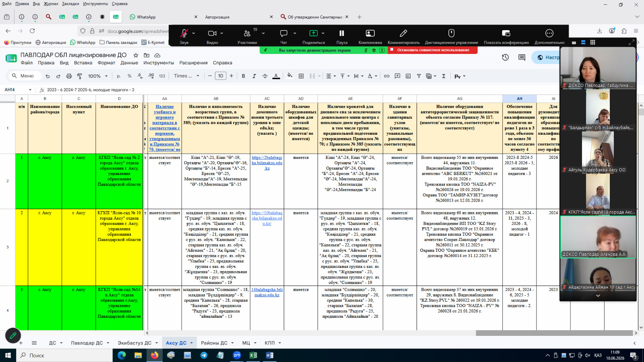Open the zoom level 100% dropdown

[x=98, y=76]
